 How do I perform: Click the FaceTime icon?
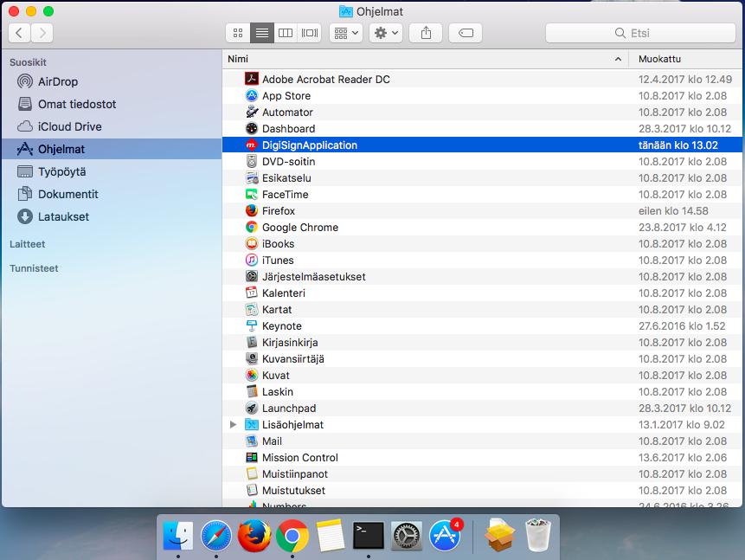[251, 194]
